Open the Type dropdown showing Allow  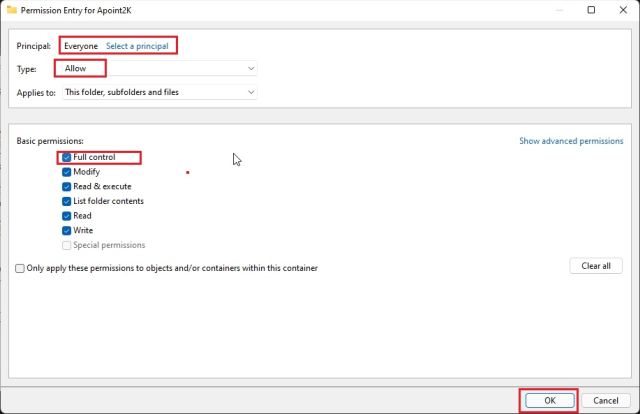160,68
